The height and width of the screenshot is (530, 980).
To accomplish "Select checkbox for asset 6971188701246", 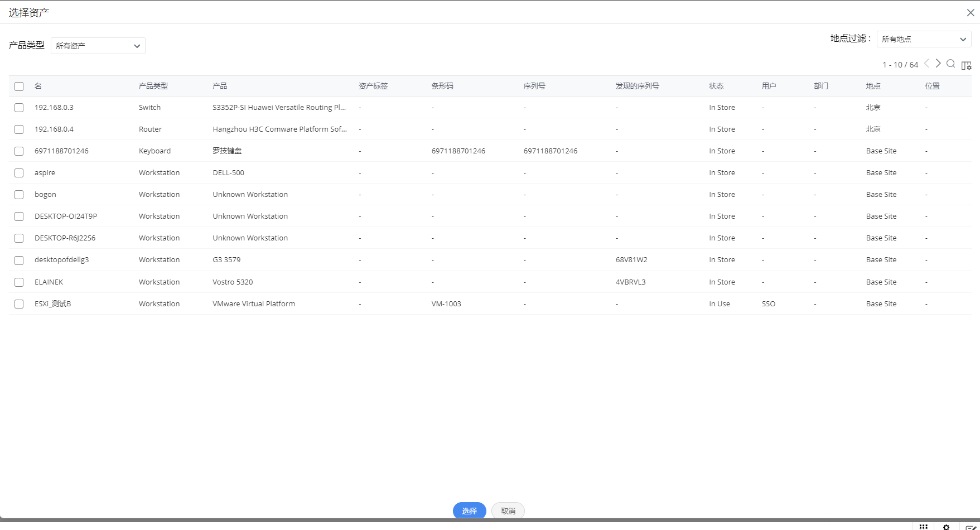I will coord(19,151).
